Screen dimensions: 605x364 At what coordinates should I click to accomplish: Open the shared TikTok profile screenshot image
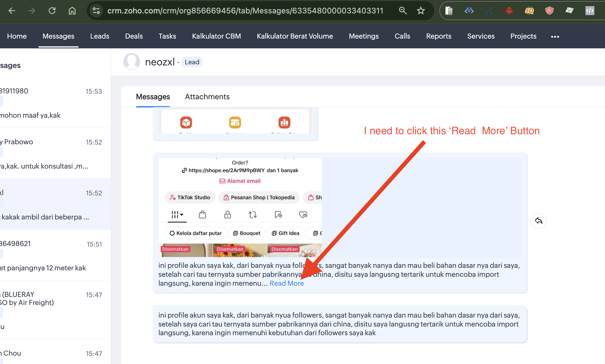[240, 207]
